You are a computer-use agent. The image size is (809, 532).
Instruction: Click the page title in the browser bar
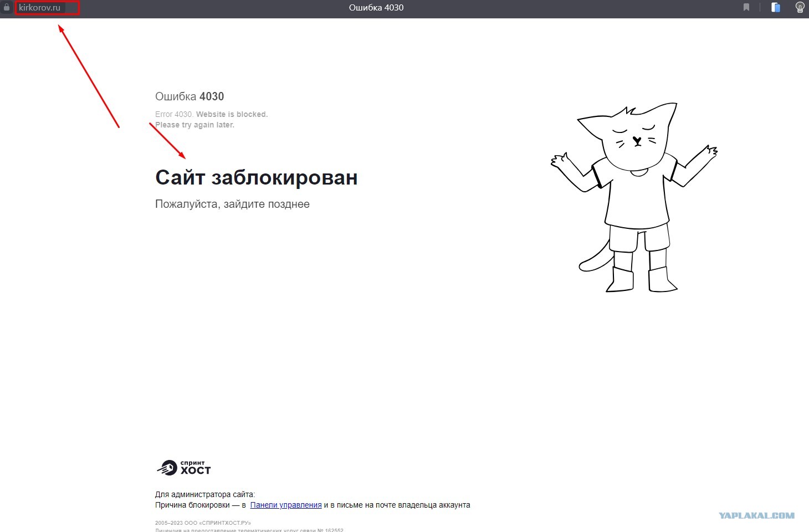point(376,8)
